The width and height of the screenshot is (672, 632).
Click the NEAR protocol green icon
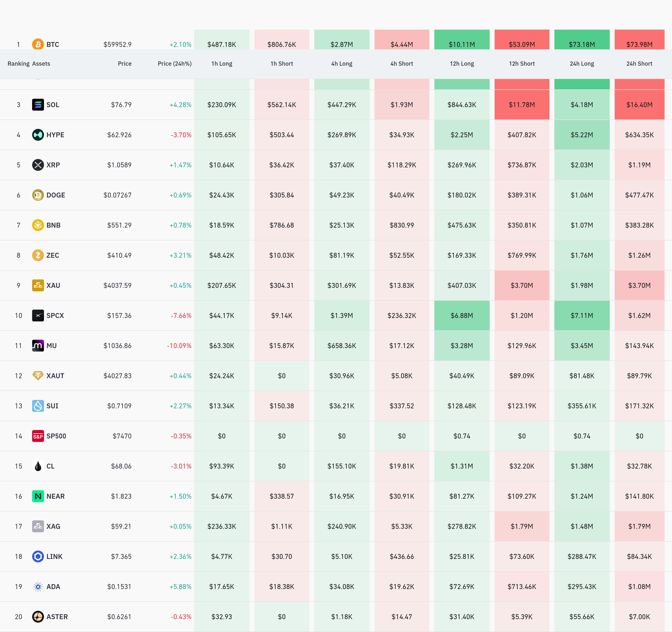coord(38,496)
